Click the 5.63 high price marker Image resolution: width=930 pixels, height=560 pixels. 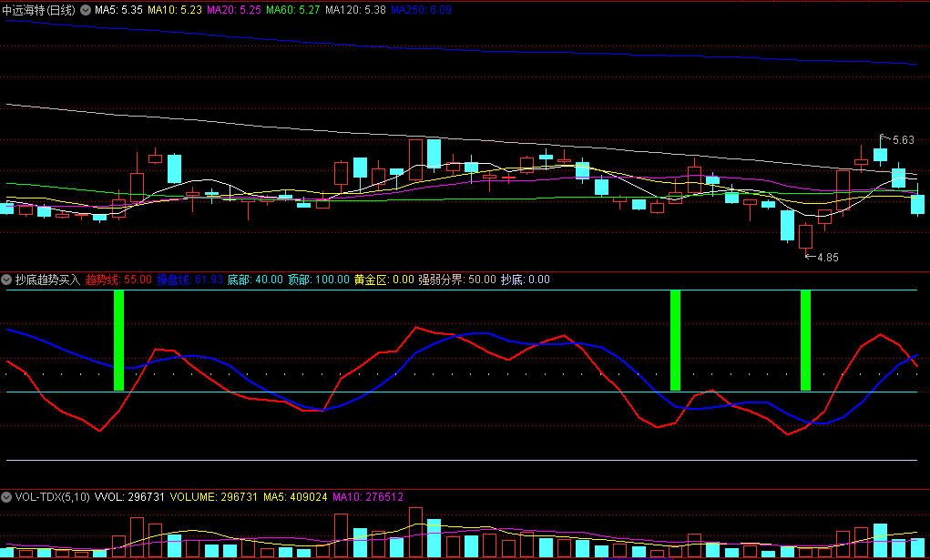click(902, 140)
